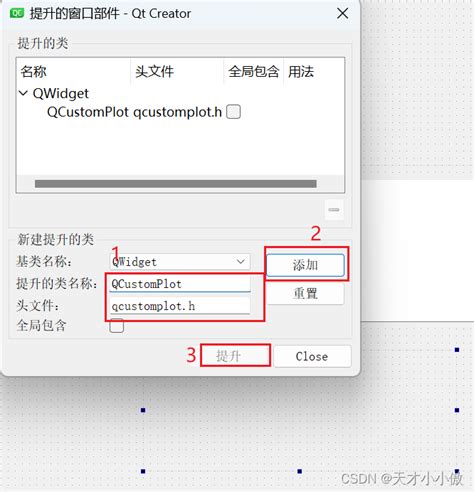474x492 pixels.
Task: Click the horizontal scrollbar in class list
Action: tap(176, 184)
